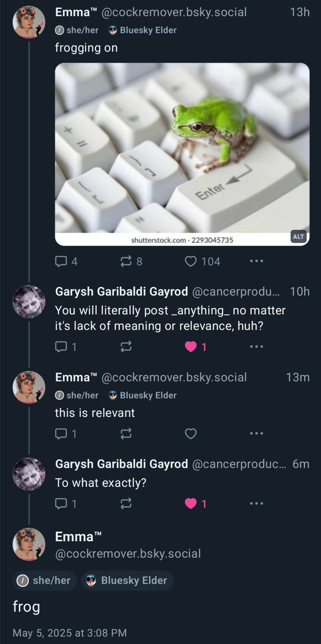Viewport: 321px width, 644px height.
Task: Open more options on Garysh's 10h comment
Action: (256, 347)
